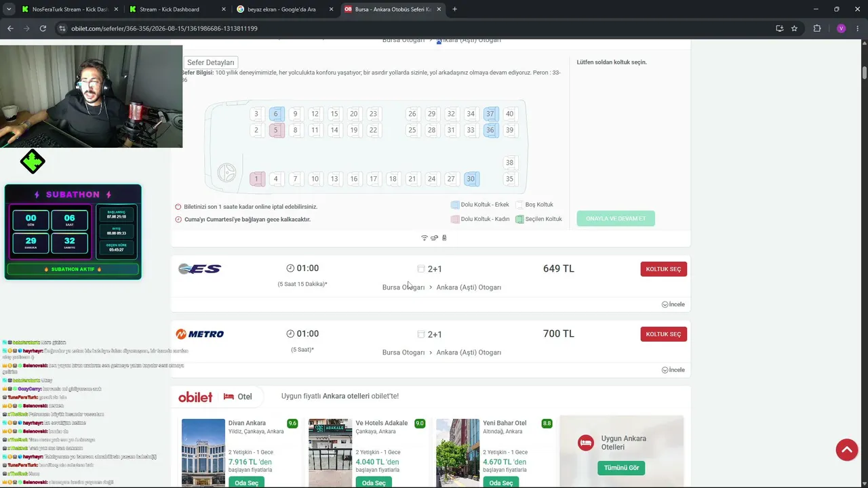Click occupied female seat 5

tap(276, 130)
